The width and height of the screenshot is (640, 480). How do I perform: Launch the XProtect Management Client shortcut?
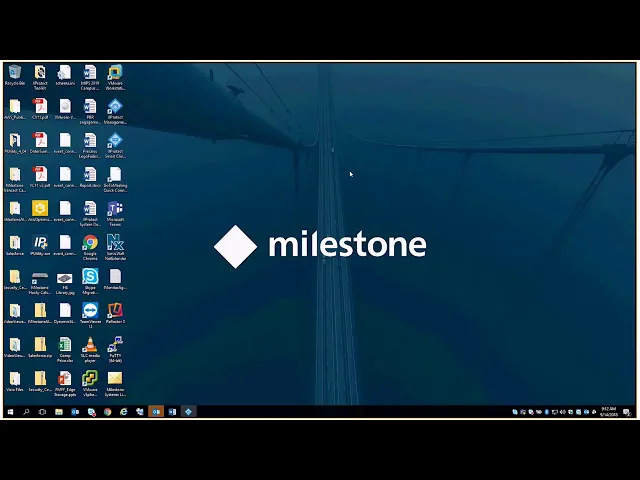(115, 111)
